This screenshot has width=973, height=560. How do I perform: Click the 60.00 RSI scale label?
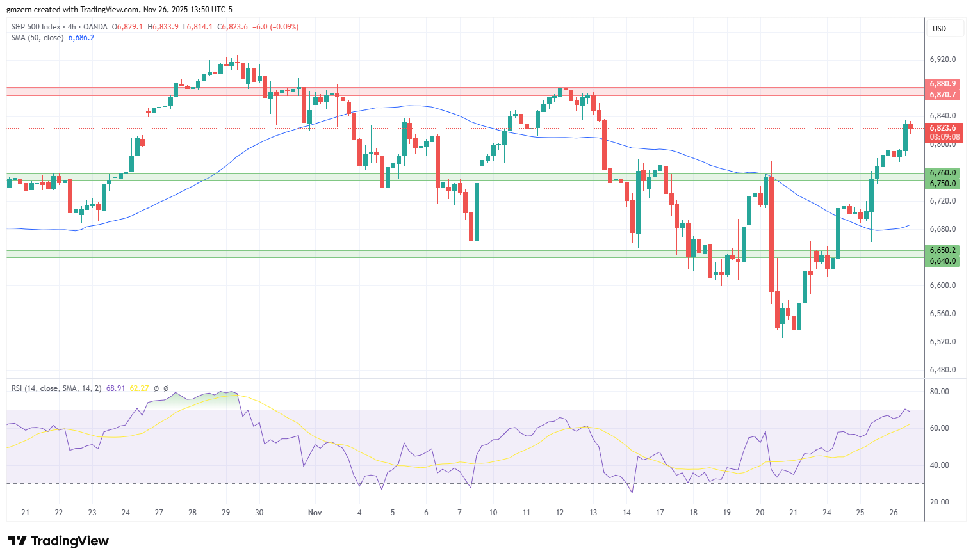939,428
